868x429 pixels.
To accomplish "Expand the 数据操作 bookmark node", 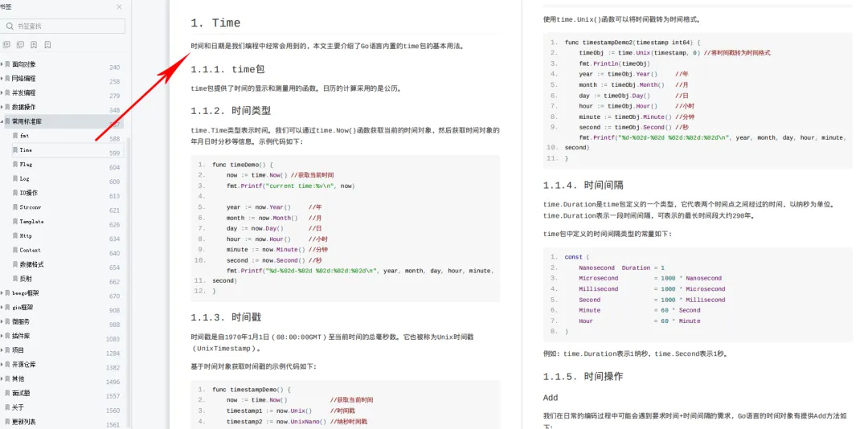I will tap(2, 107).
